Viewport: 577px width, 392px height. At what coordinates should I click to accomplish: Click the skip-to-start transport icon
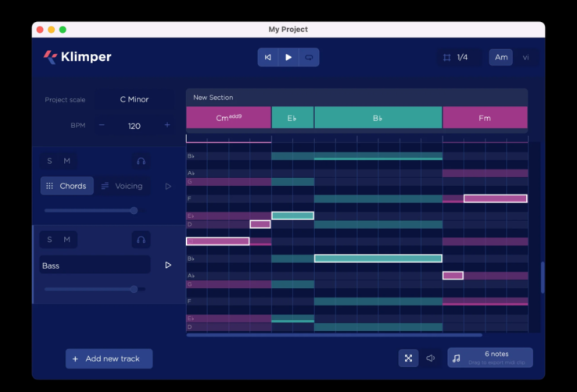[x=268, y=57]
